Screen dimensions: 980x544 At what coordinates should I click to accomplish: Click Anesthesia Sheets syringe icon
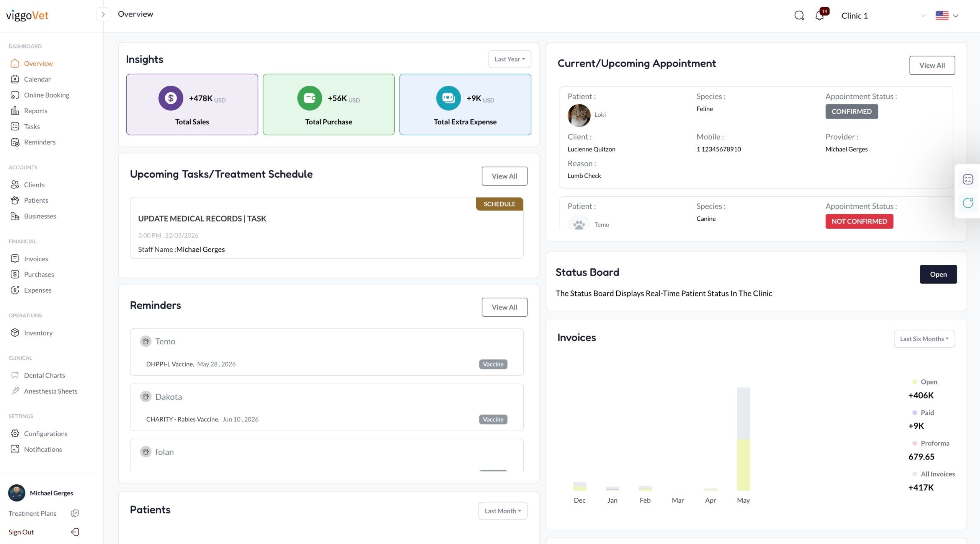point(15,391)
